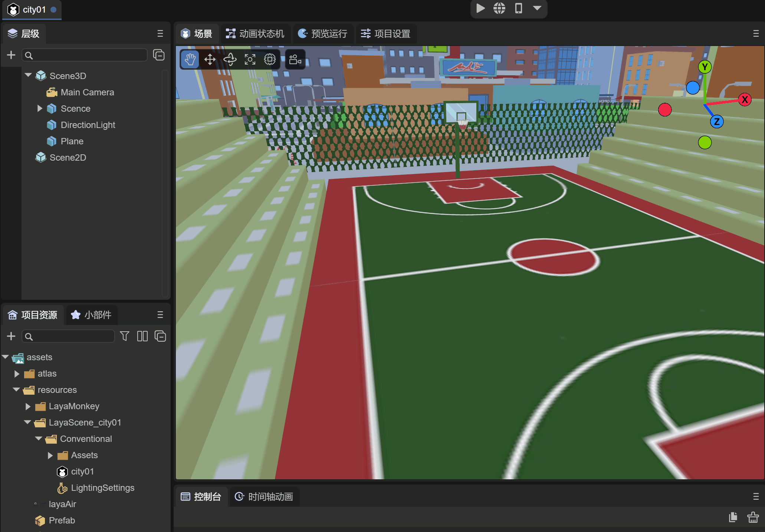Select the Pan (hand) navigation tool

[190, 59]
